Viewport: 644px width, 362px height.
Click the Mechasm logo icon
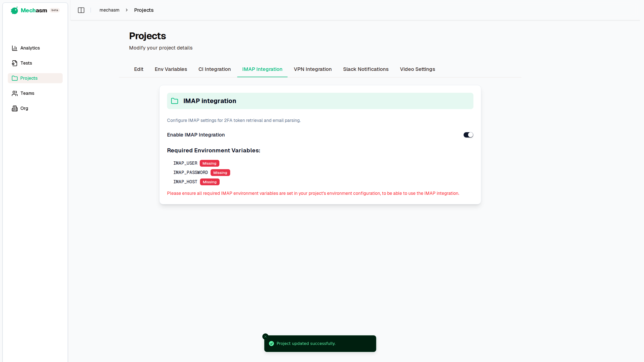click(x=14, y=10)
